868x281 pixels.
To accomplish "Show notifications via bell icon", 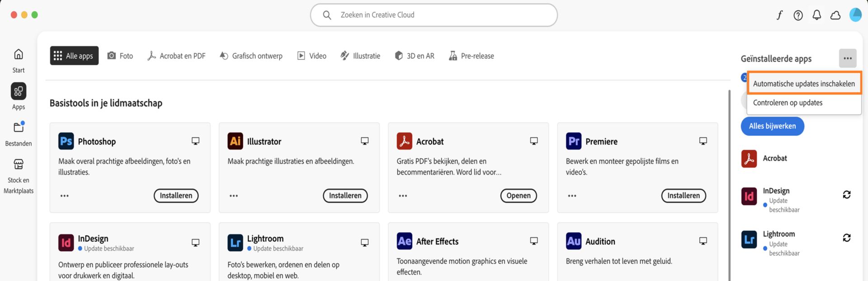I will (x=816, y=15).
